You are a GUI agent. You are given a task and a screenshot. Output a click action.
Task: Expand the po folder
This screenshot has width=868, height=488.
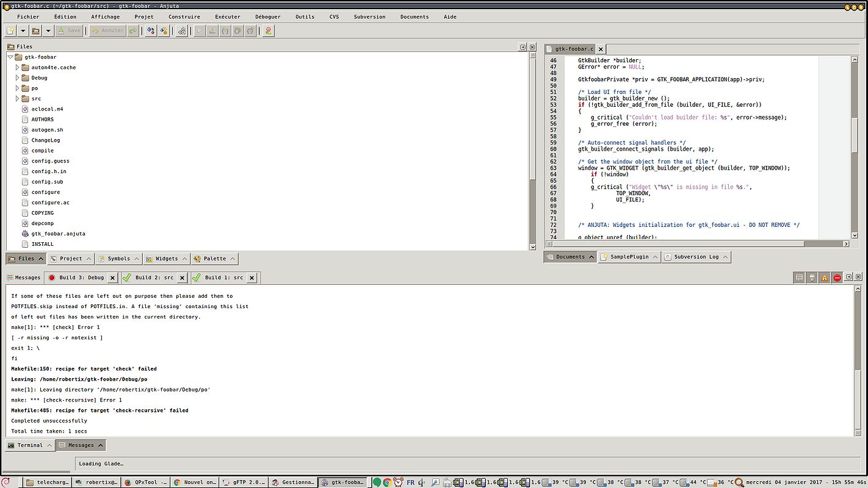click(17, 88)
